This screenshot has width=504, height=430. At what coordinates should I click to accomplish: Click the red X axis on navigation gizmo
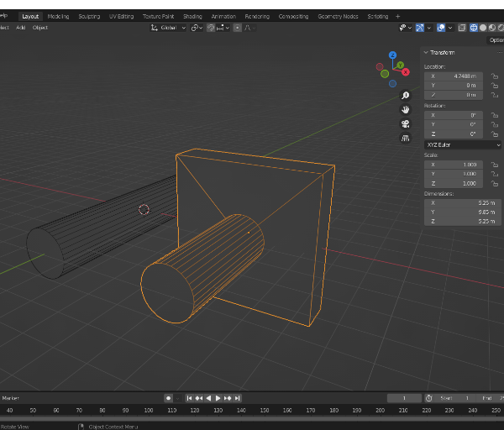point(406,72)
